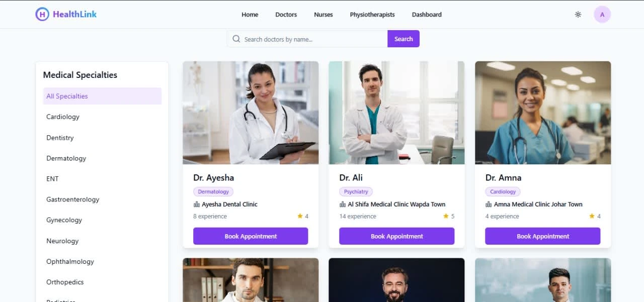Click the purple Search button
644x302 pixels.
404,39
